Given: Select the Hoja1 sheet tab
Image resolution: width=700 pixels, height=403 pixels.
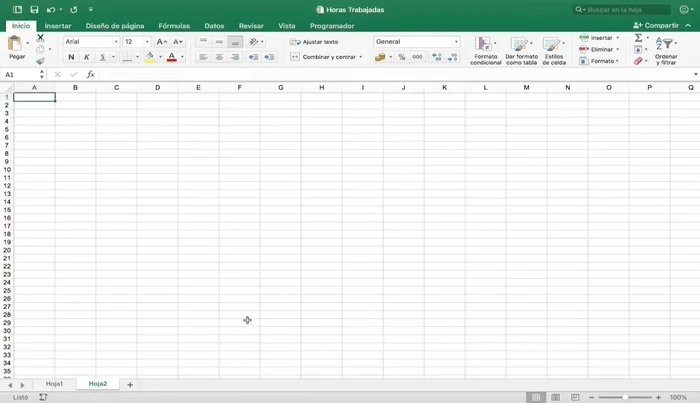Looking at the screenshot, I should [x=54, y=384].
